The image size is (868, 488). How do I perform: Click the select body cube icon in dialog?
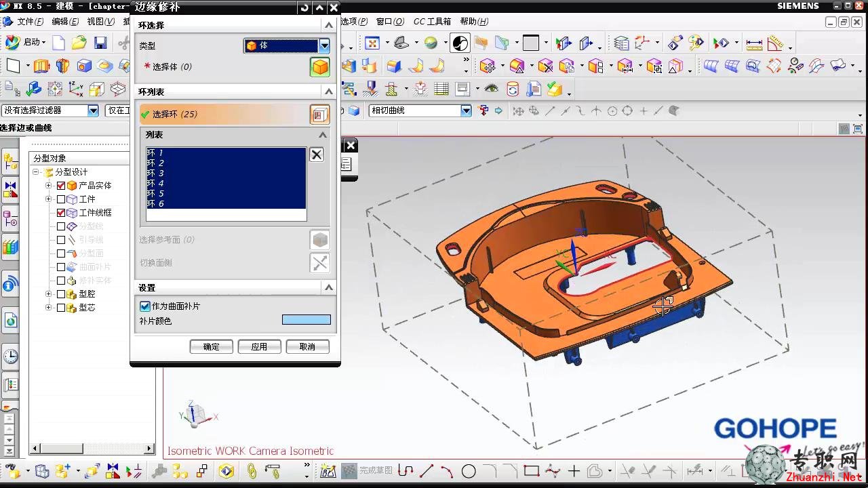319,66
